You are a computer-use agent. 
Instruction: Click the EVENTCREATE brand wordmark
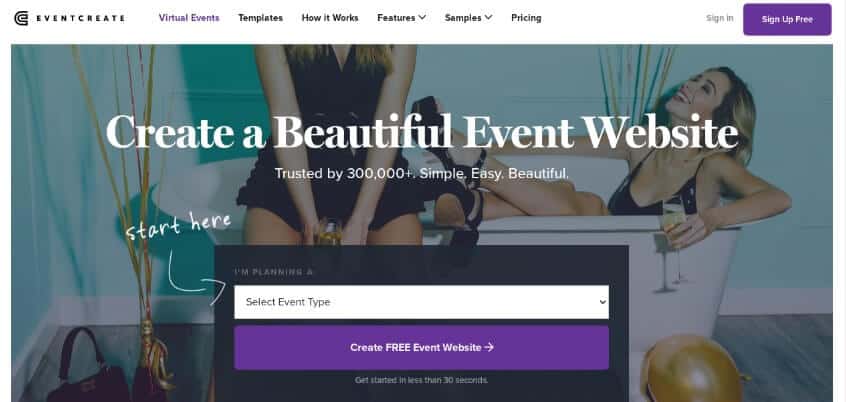coord(80,18)
